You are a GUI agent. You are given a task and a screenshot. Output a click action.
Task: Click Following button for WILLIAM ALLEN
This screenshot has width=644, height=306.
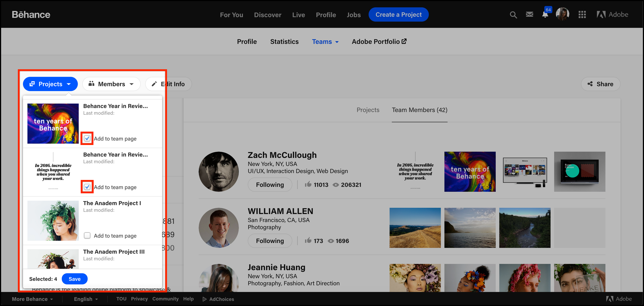[x=270, y=241]
